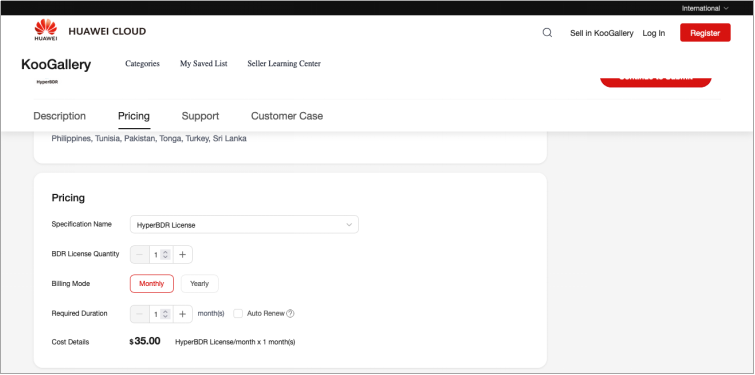
Task: Click the HUAWEI CLOUD text logo
Action: click(107, 31)
